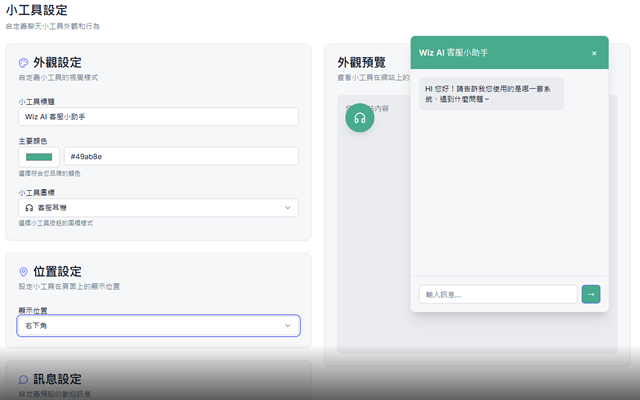
Task: Focus the 小工具標題 text field
Action: (x=158, y=117)
